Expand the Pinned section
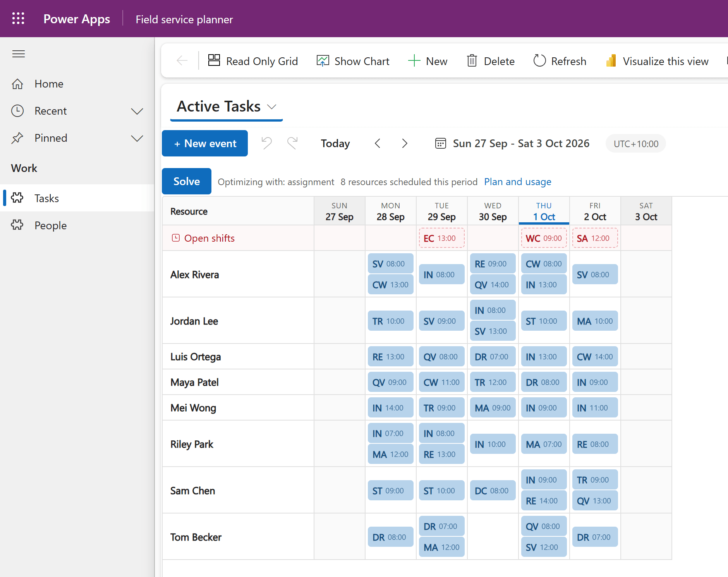This screenshot has width=728, height=577. [137, 138]
